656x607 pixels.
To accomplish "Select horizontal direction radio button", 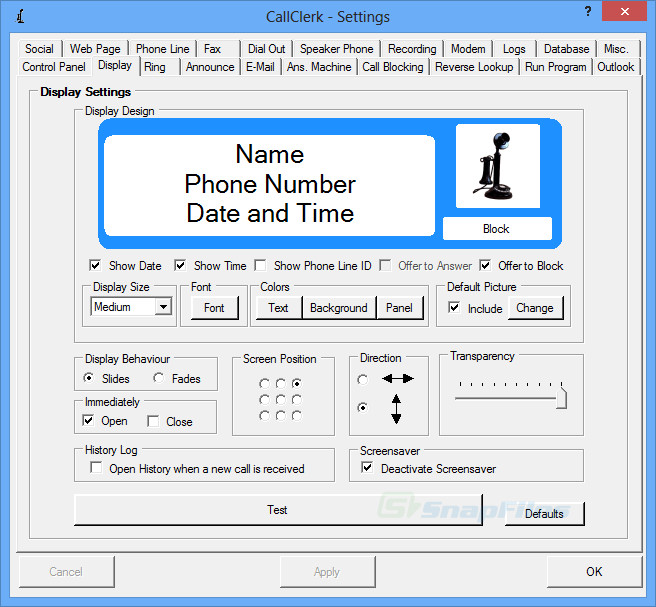I will (x=362, y=379).
